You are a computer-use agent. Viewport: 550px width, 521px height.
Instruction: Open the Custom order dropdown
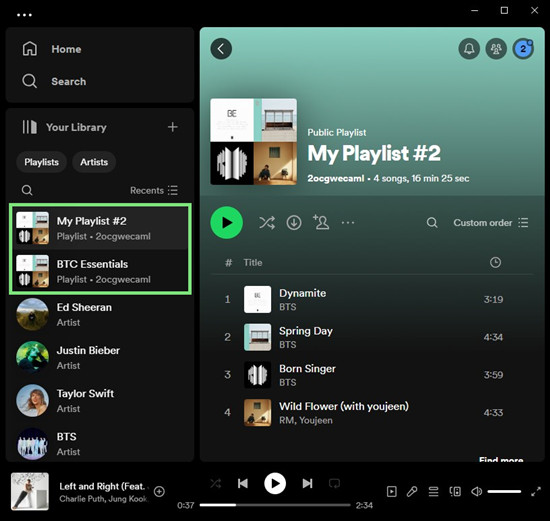(x=491, y=222)
